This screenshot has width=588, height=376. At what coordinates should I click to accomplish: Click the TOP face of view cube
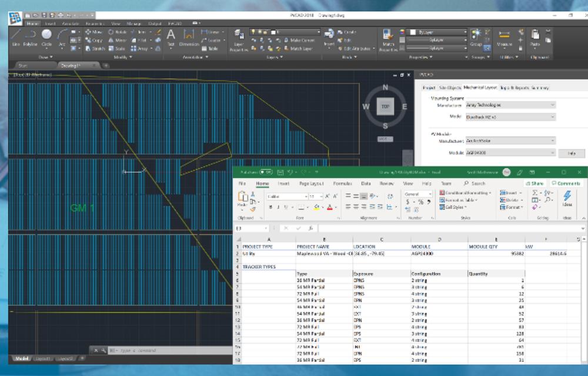click(x=385, y=106)
